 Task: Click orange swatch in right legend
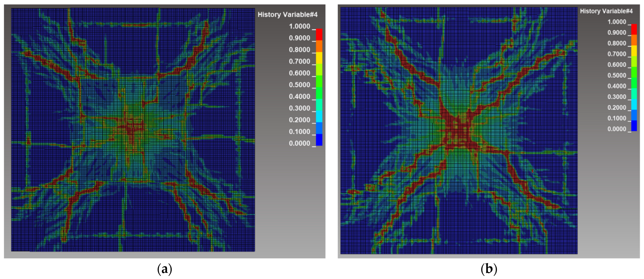coord(634,40)
